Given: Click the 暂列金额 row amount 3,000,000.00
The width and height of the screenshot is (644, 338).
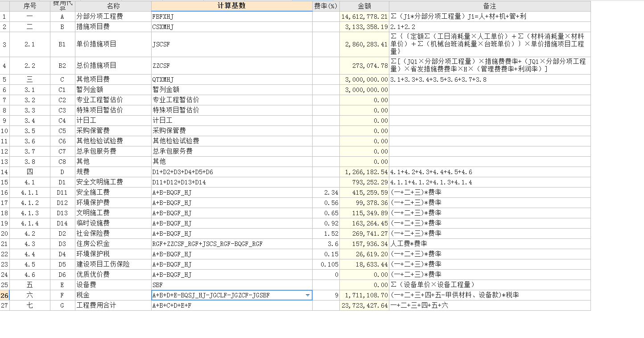Looking at the screenshot, I should [364, 90].
